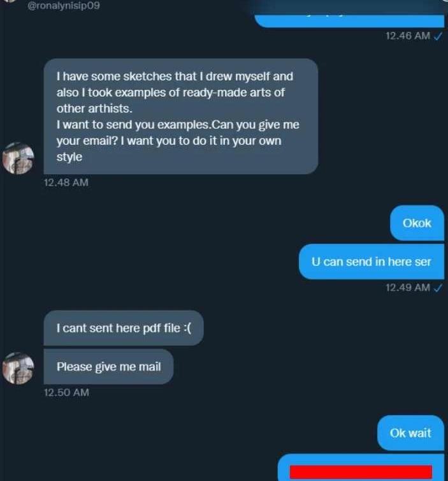Screen dimensions: 448x481
Task: Select the "Ok wait" message bubble
Action: click(410, 433)
